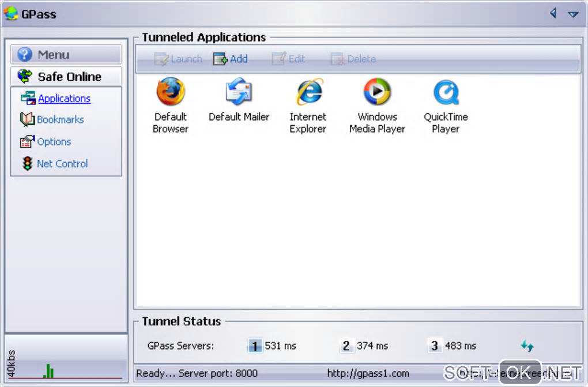Select the Internet Explorer icon
The width and height of the screenshot is (588, 387).
point(309,92)
